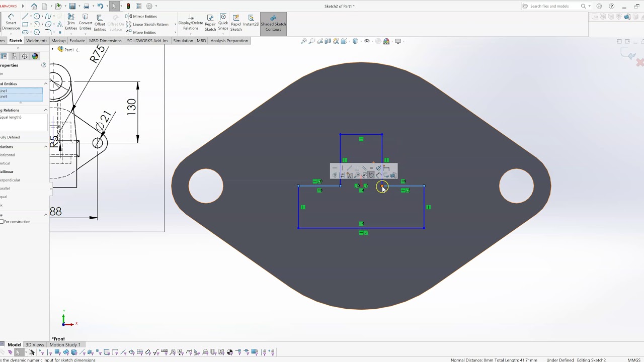Click Convert Entities tool

[86, 23]
